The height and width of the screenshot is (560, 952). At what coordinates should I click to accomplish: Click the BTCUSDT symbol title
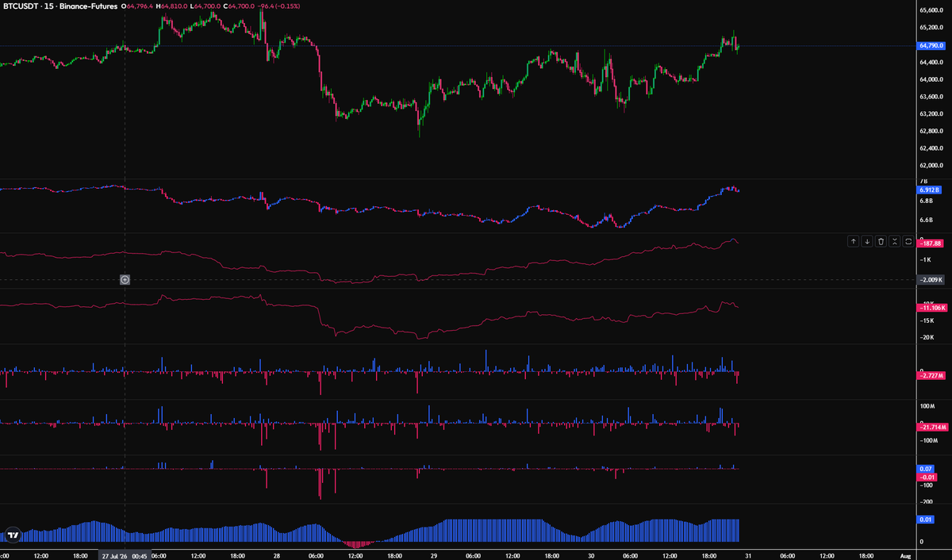pyautogui.click(x=20, y=6)
